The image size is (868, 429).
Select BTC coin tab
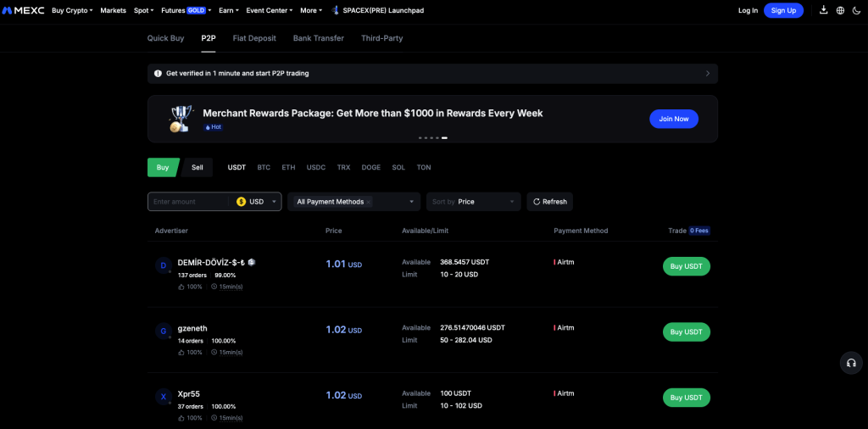coord(264,167)
